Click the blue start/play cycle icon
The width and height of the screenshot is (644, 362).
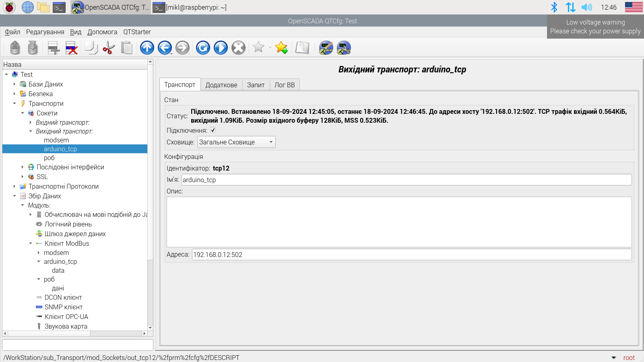pyautogui.click(x=221, y=48)
